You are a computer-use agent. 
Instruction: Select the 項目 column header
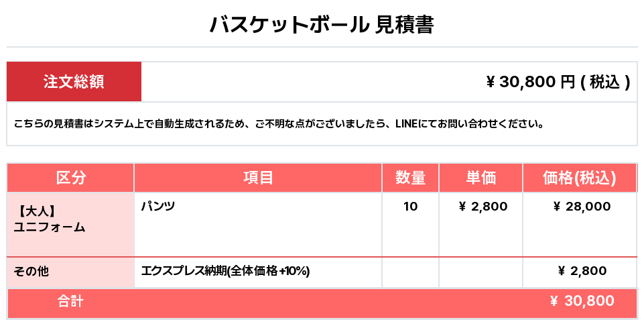(x=258, y=178)
